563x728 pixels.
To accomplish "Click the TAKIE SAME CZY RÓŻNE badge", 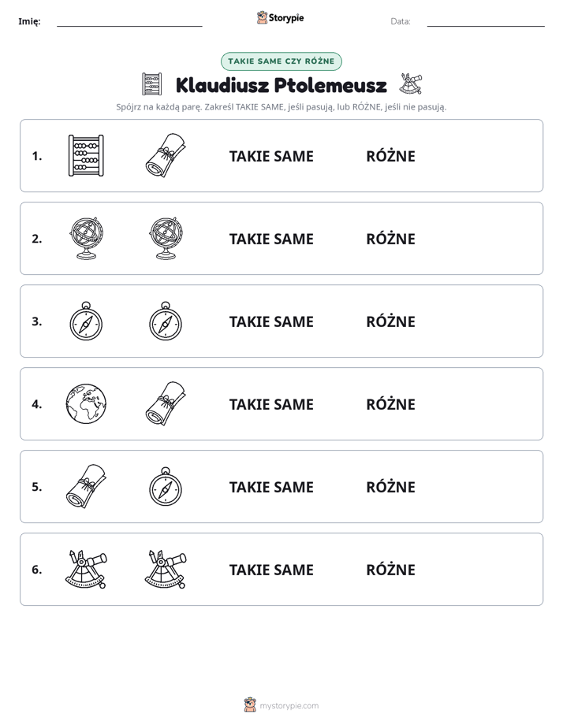I will (x=281, y=61).
